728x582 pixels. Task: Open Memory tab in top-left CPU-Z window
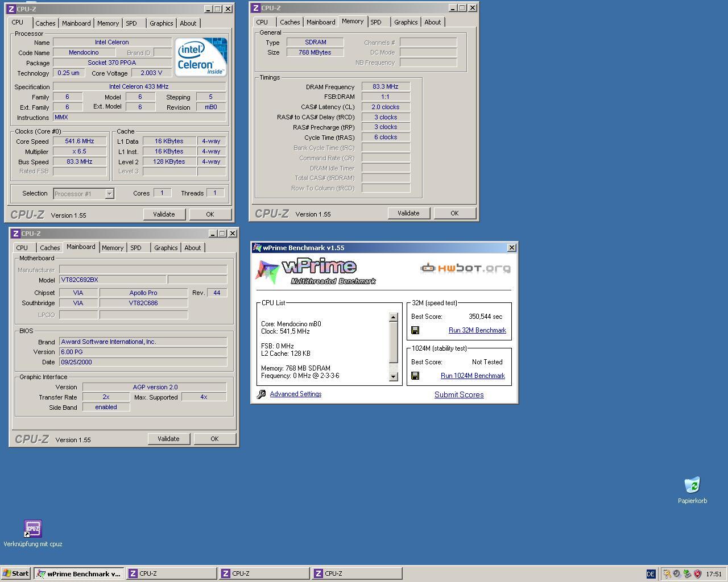pos(108,23)
